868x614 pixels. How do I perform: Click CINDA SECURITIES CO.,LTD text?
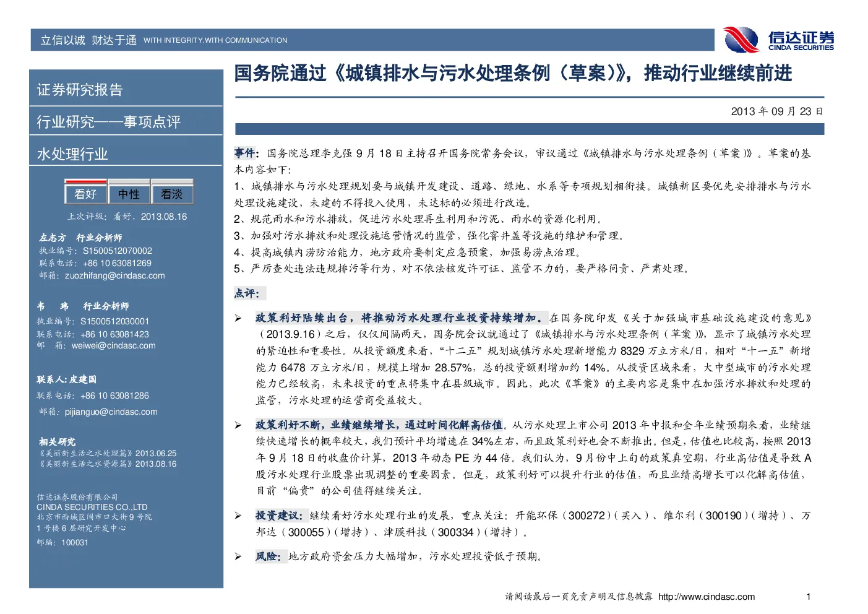(92, 507)
